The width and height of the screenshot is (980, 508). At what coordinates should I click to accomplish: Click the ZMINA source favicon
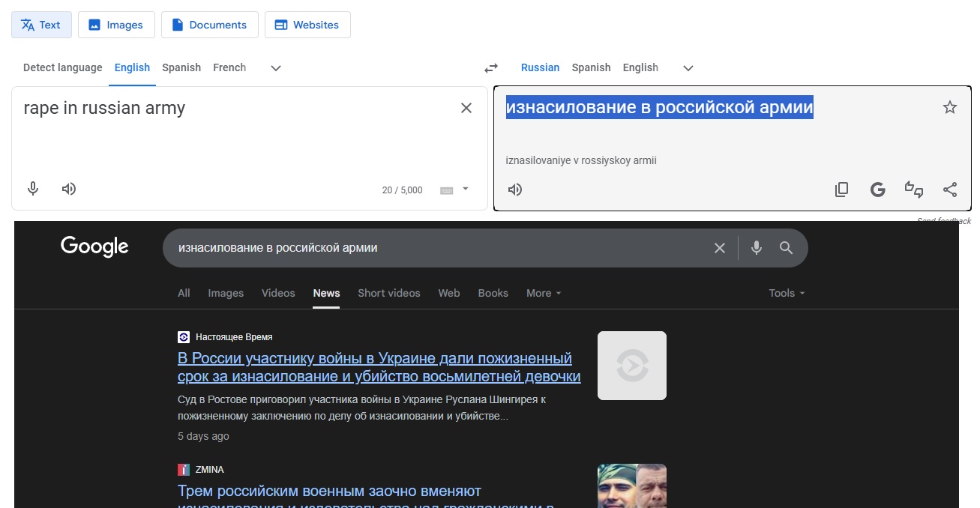point(184,470)
